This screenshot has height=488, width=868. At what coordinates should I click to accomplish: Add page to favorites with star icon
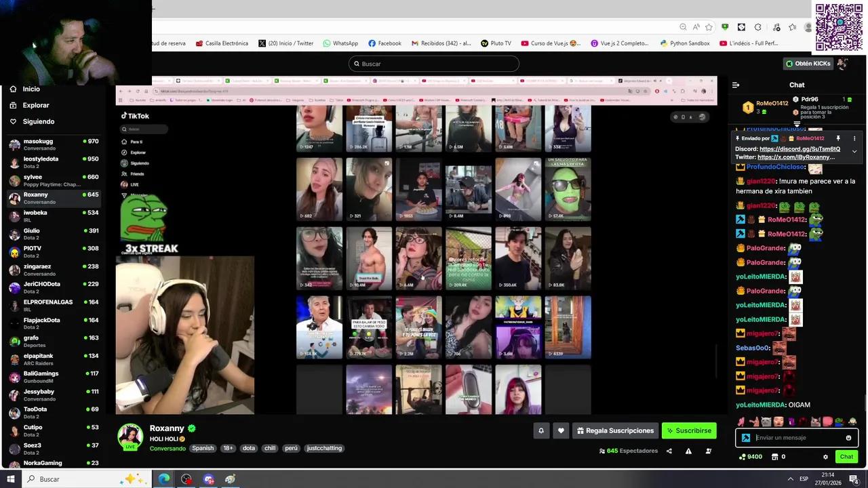tap(709, 27)
